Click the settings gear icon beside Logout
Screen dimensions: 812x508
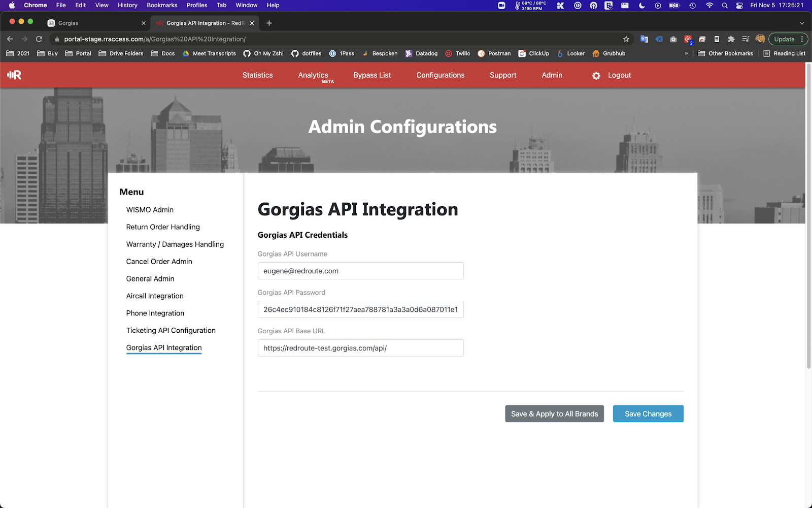point(596,76)
